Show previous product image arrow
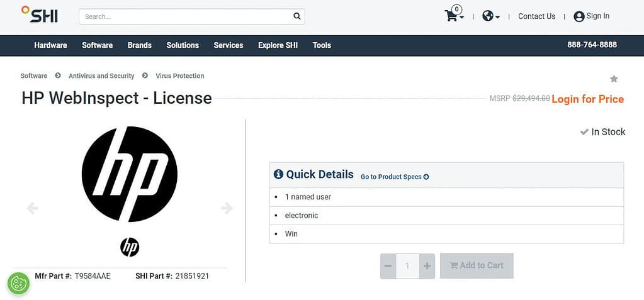Image resolution: width=644 pixels, height=300 pixels. coord(32,208)
